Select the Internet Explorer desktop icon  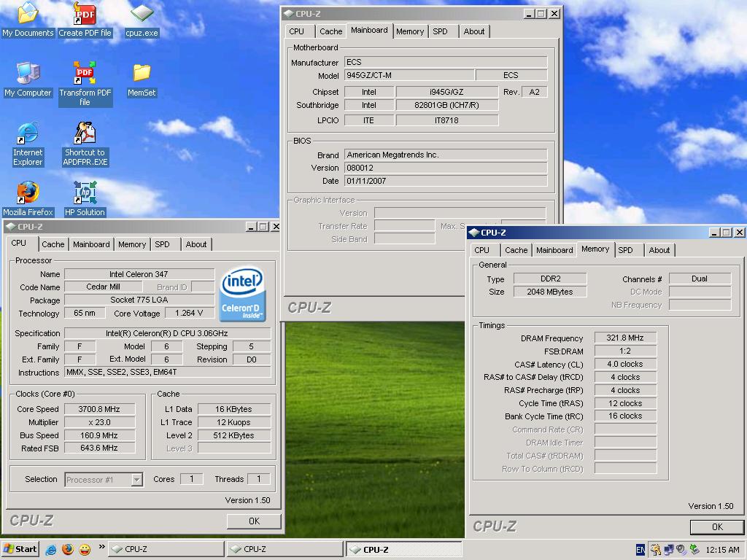[28, 144]
